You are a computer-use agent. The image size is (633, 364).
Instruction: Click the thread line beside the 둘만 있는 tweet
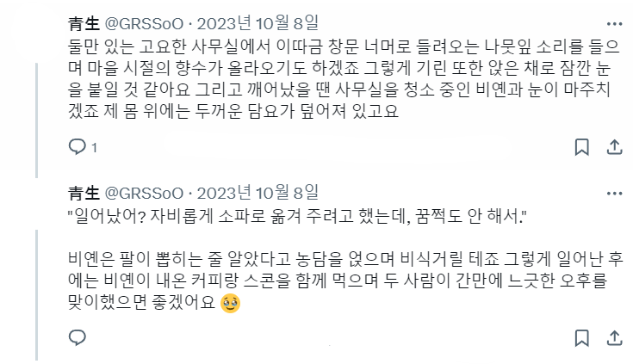point(37,120)
